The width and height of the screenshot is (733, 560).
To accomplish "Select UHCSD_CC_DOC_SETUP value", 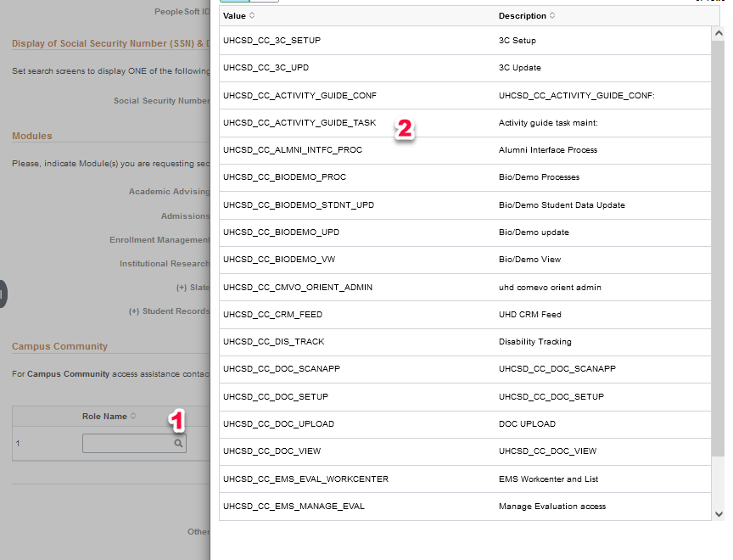I will 276,396.
